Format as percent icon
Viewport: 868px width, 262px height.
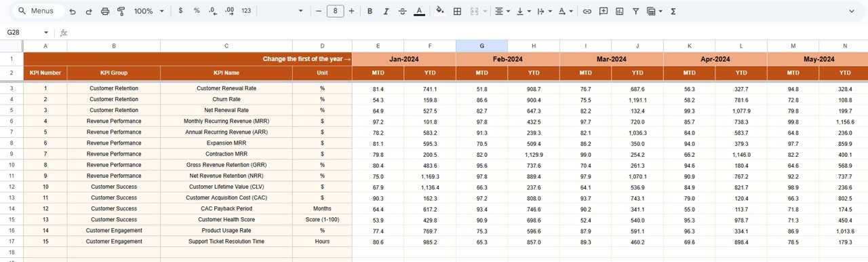(x=197, y=11)
